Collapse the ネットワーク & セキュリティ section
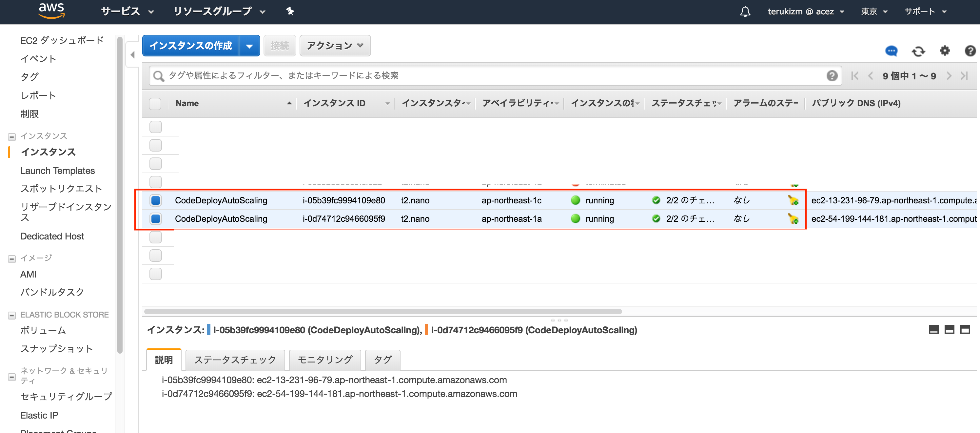Viewport: 980px width, 433px height. pyautogui.click(x=12, y=377)
